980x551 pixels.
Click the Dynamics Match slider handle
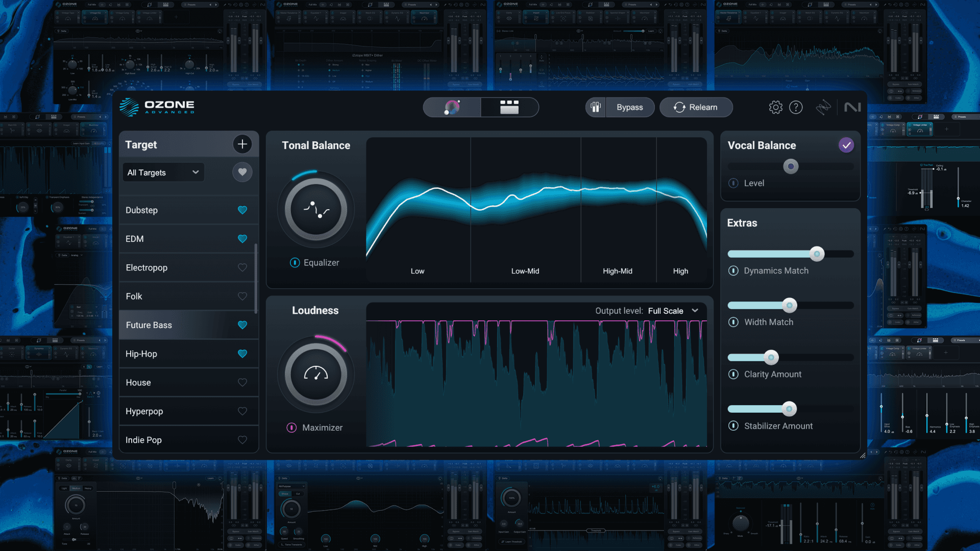point(817,254)
